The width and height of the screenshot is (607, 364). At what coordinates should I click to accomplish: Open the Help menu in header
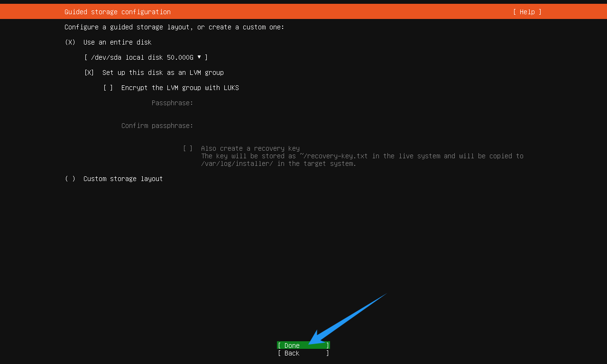point(527,12)
